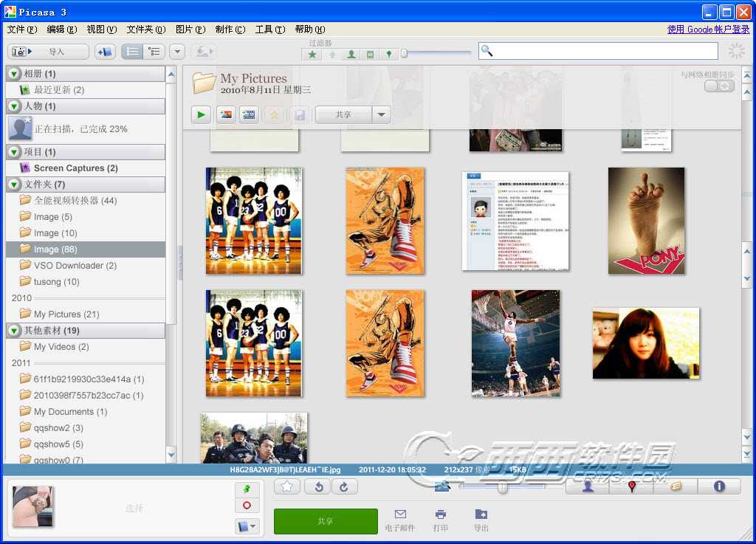756x544 pixels.
Task: Click the Google account sign-in link
Action: pos(708,30)
